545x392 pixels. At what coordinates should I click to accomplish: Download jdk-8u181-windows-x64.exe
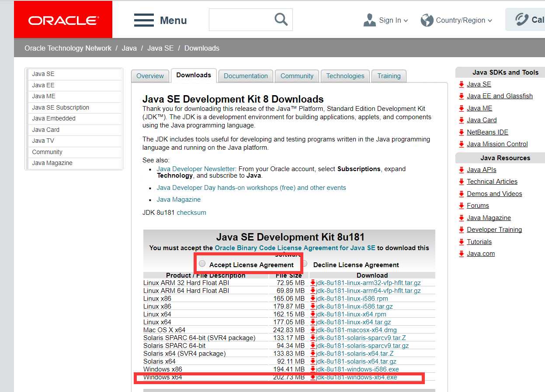pos(357,377)
